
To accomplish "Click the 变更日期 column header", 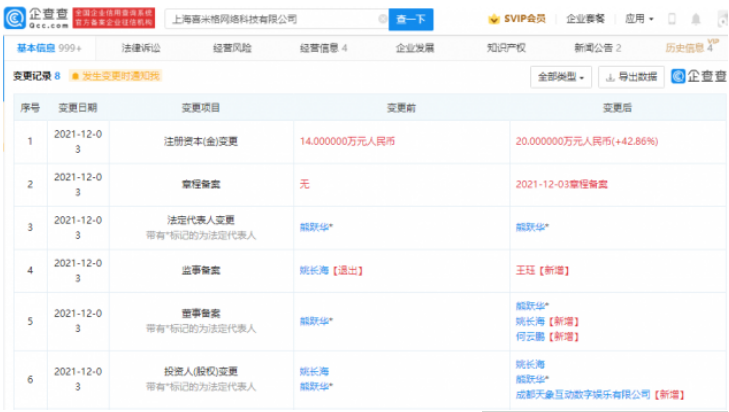I will (x=78, y=108).
